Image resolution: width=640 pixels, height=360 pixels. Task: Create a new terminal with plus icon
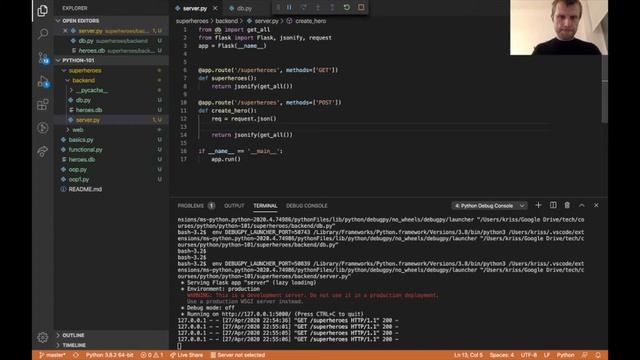pos(538,205)
